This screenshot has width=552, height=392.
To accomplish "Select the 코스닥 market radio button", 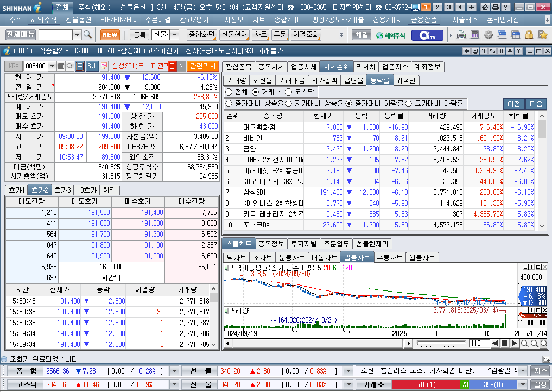I will tap(289, 92).
